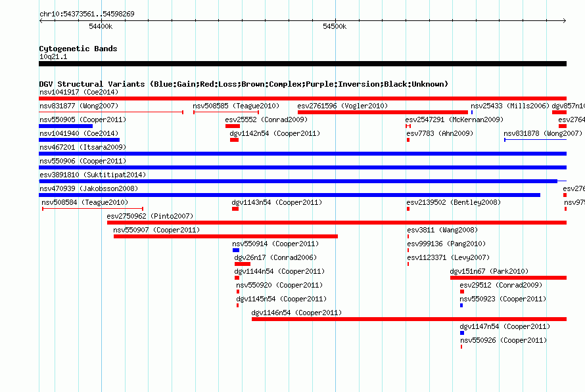Select dgv1142n54 (Cooper2011) variant label
Image resolution: width=585 pixels, height=392 pixels.
pos(275,133)
